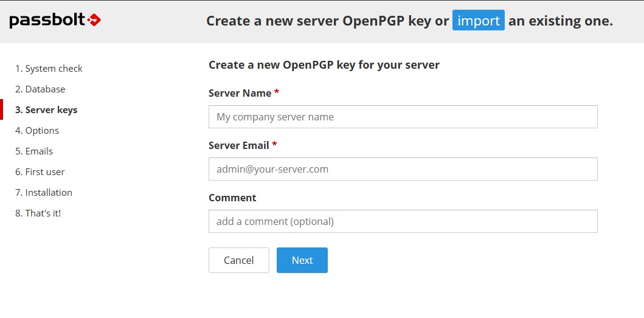
Task: Click the passbolt logo
Action: click(55, 20)
